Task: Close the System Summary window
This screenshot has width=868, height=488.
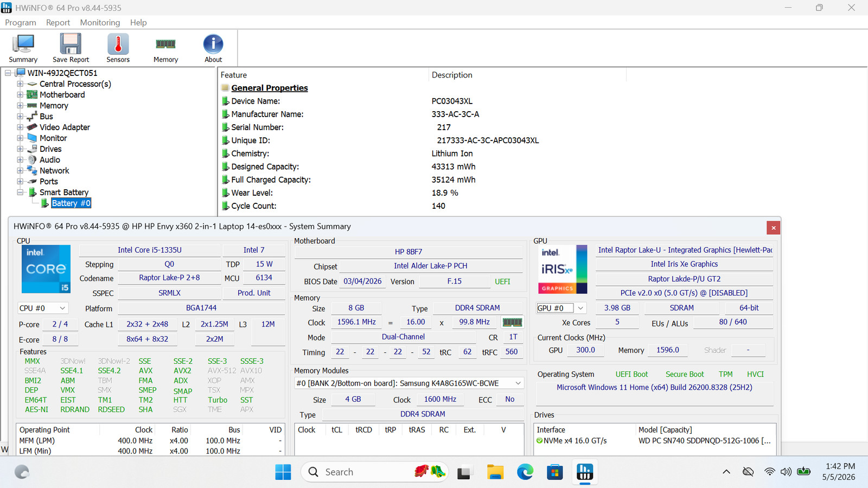Action: [774, 228]
